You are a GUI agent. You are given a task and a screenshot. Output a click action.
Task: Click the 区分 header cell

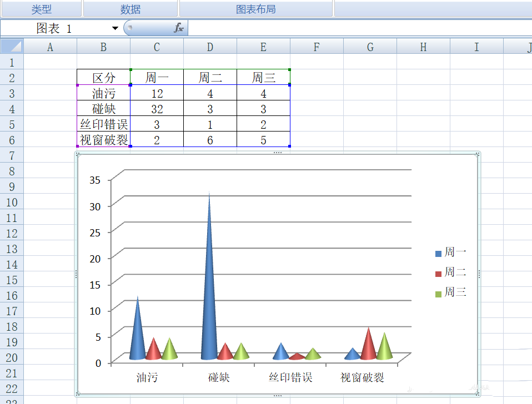[103, 78]
